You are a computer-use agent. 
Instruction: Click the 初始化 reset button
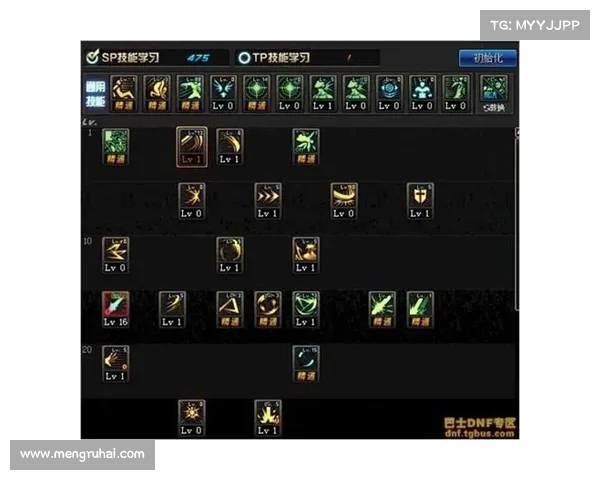click(488, 58)
